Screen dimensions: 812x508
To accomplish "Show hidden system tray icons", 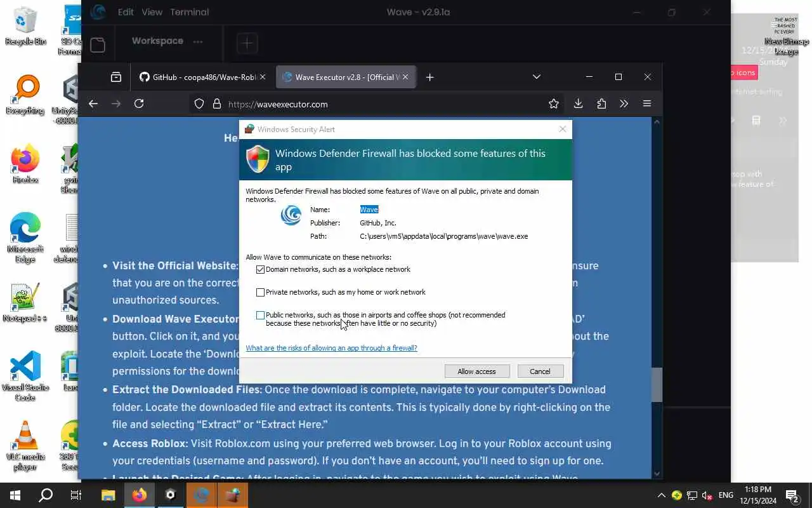I will [x=661, y=495].
